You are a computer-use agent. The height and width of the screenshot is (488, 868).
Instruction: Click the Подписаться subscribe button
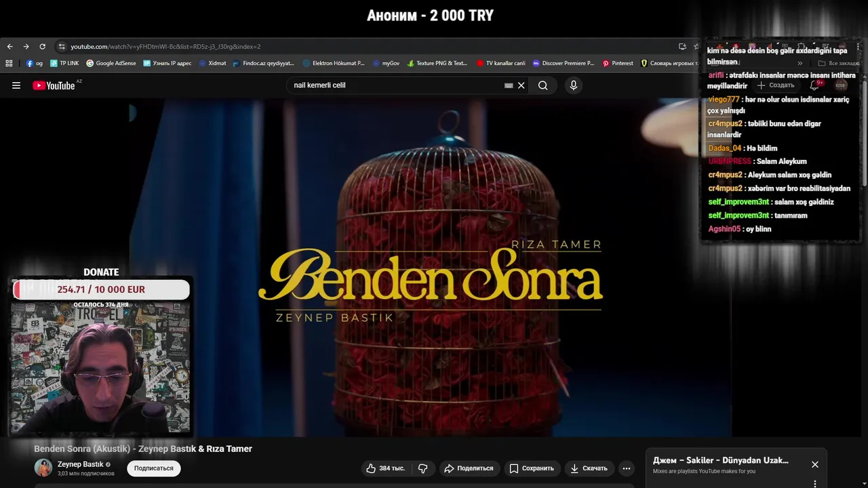point(154,468)
